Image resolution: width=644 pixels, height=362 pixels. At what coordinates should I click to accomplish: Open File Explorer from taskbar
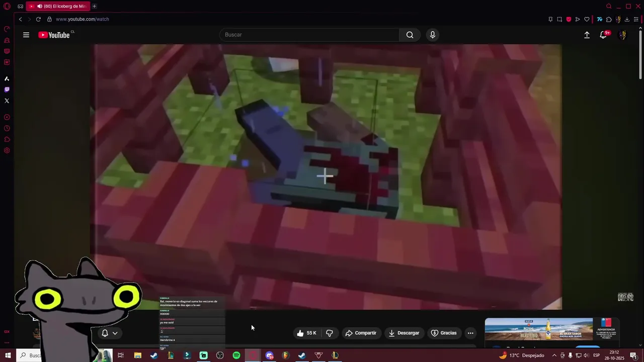(137, 355)
